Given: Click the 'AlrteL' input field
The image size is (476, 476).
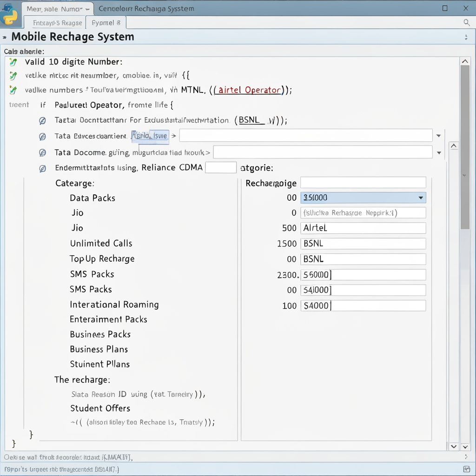Looking at the screenshot, I should click(x=363, y=228).
